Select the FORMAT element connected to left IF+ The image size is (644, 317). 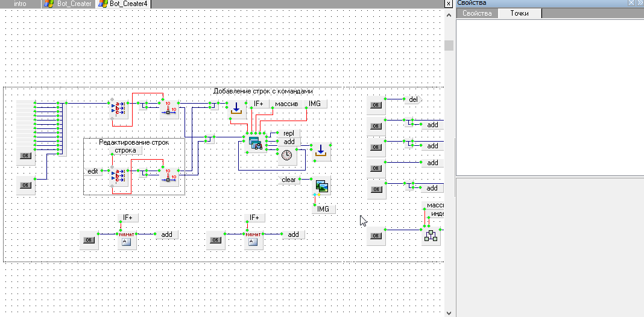tap(127, 239)
